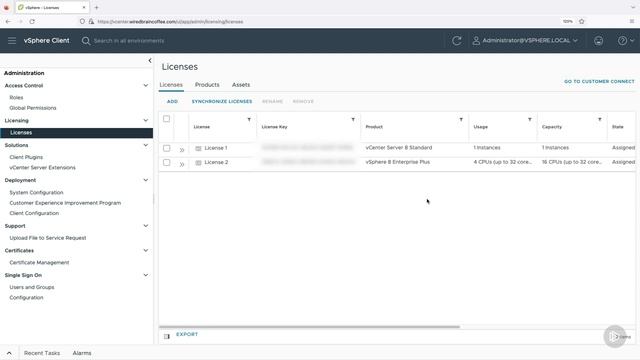Open System Configuration in the sidebar
Viewport: 640px width, 360px height.
36,193
